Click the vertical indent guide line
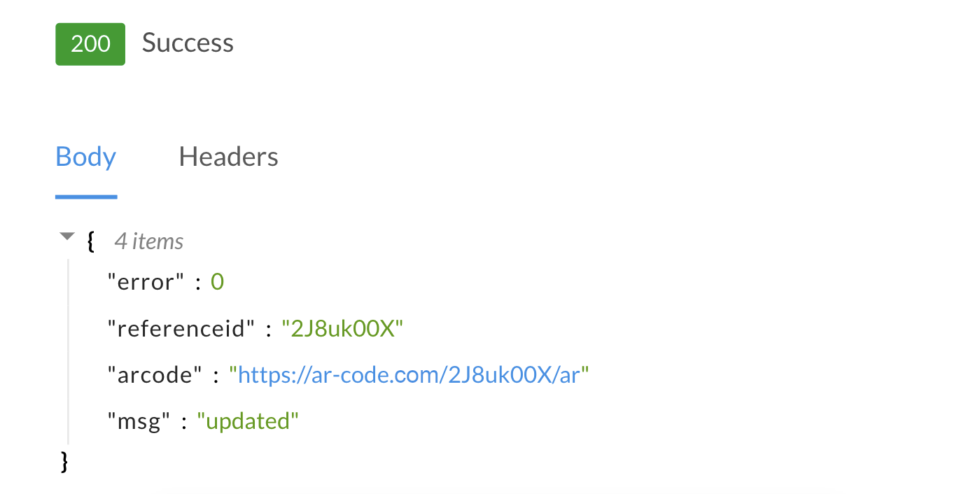Image resolution: width=980 pixels, height=494 pixels. [68, 351]
